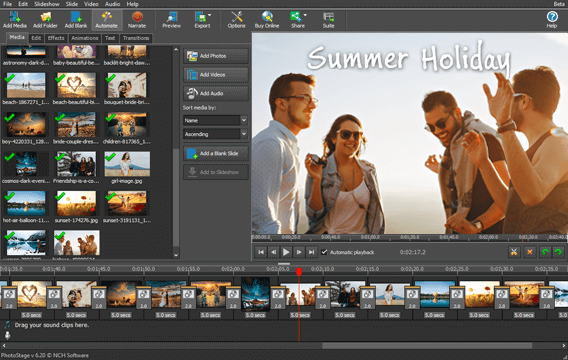Screen dimensions: 568x360
Task: Click the Add Videos button
Action: tap(216, 75)
